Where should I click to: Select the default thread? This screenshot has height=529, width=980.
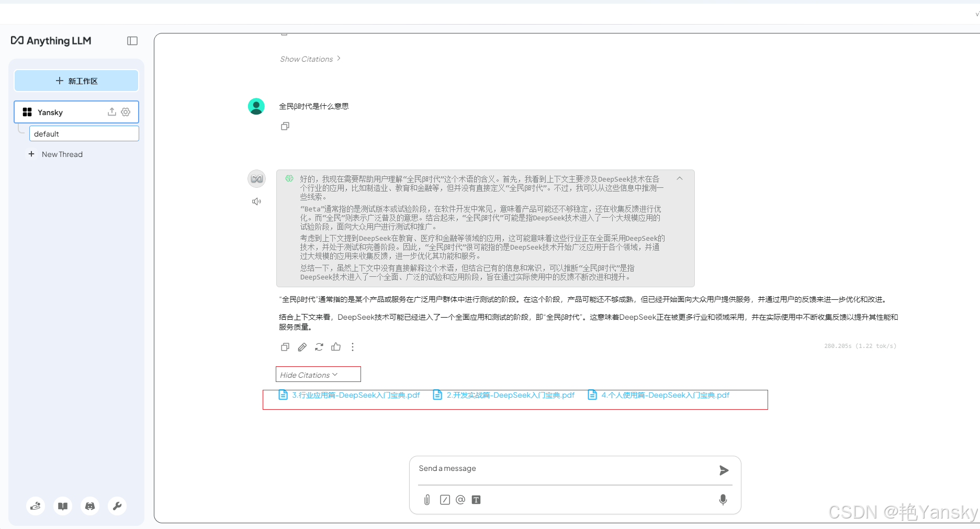point(84,133)
